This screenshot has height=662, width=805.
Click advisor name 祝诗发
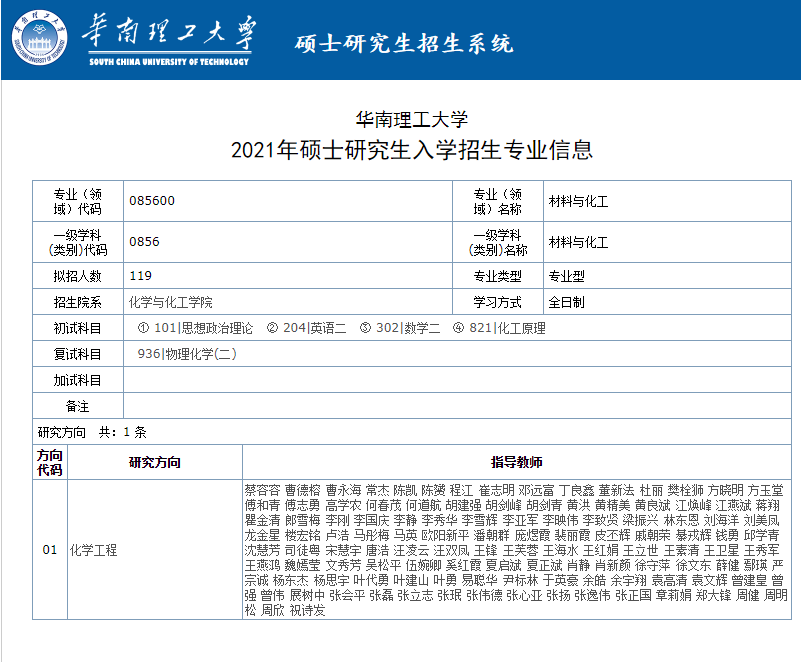(x=308, y=611)
